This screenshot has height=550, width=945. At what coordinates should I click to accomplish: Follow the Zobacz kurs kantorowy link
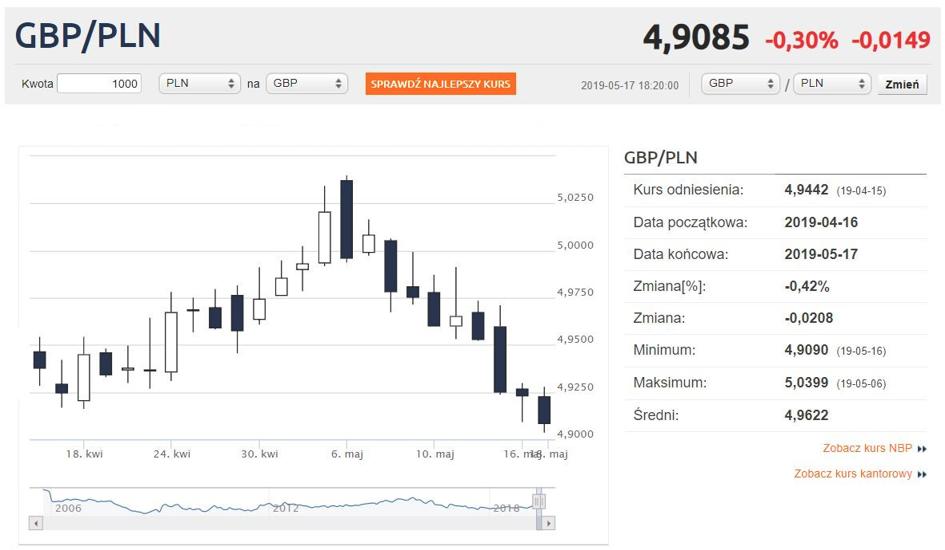(x=853, y=475)
